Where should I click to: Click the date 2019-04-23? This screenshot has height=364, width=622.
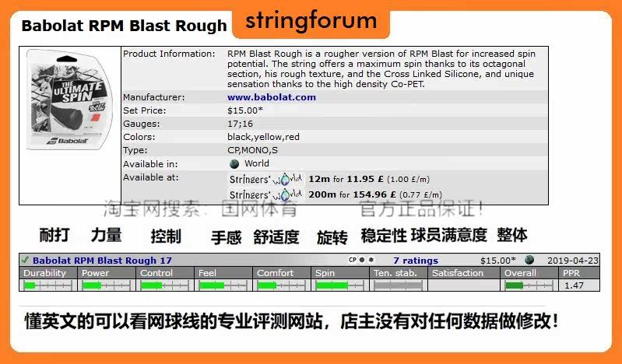click(573, 261)
